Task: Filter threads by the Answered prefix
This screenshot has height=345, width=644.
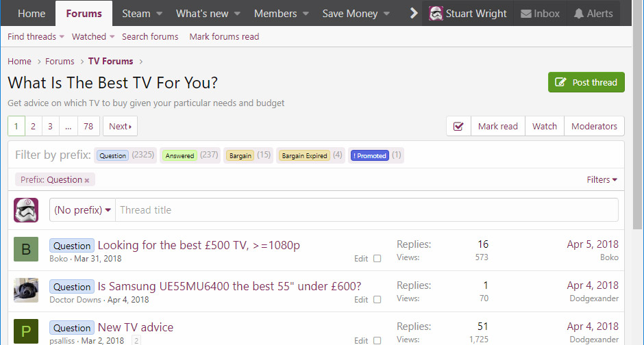Action: [x=180, y=155]
